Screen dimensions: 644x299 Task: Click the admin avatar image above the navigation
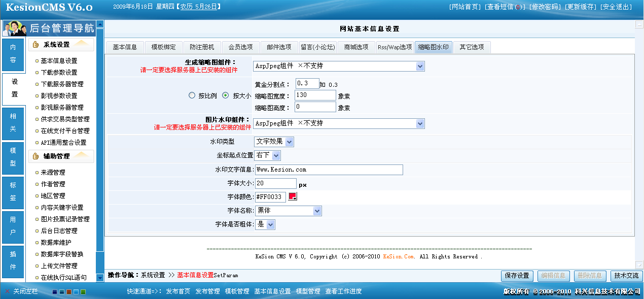[14, 29]
